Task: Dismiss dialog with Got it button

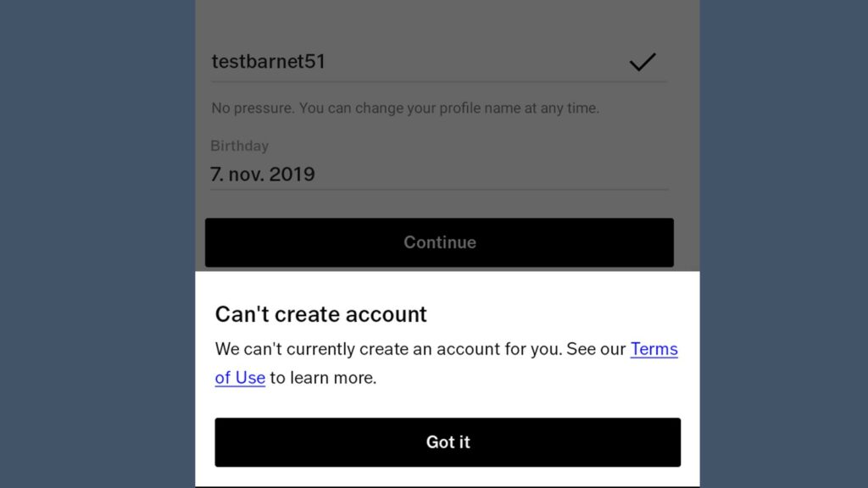Action: click(448, 442)
